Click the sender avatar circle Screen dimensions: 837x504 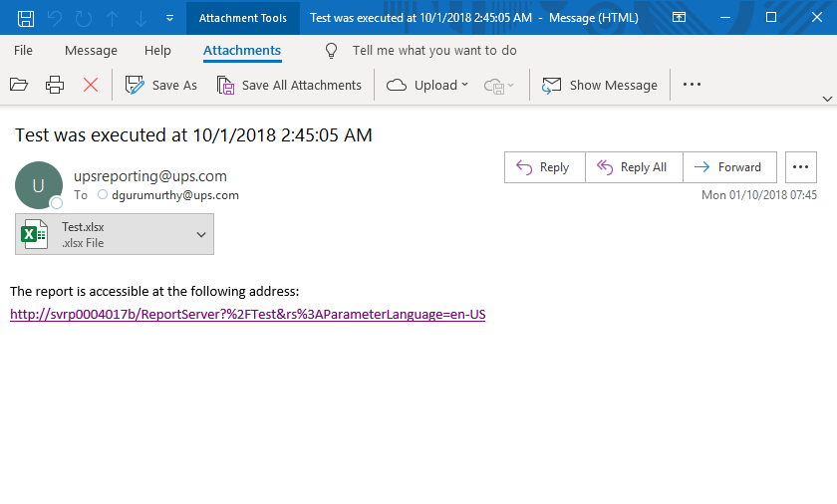(x=39, y=184)
